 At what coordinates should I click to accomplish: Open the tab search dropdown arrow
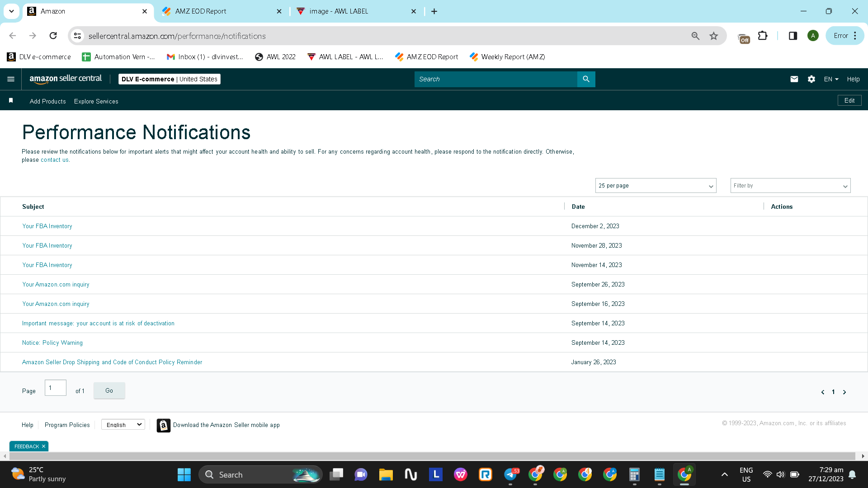tap(11, 11)
